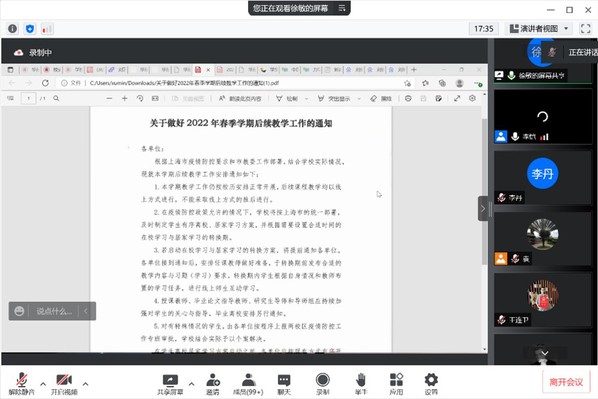The width and height of the screenshot is (598, 399).
Task: Open the Apps icon
Action: click(396, 384)
